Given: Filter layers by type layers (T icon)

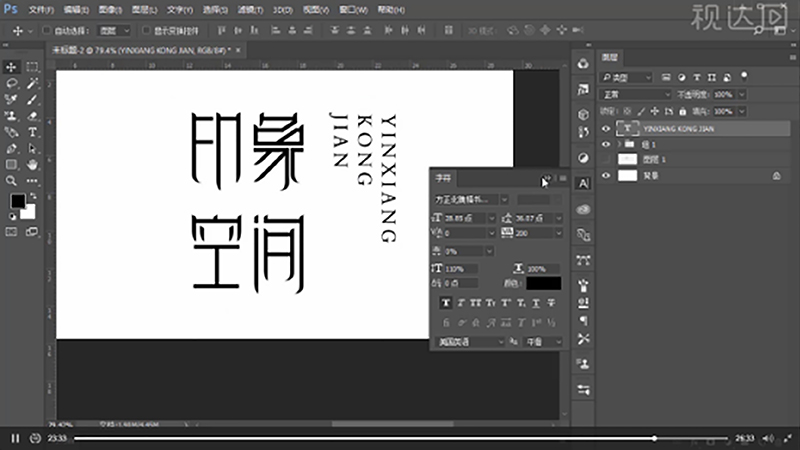Looking at the screenshot, I should [696, 78].
